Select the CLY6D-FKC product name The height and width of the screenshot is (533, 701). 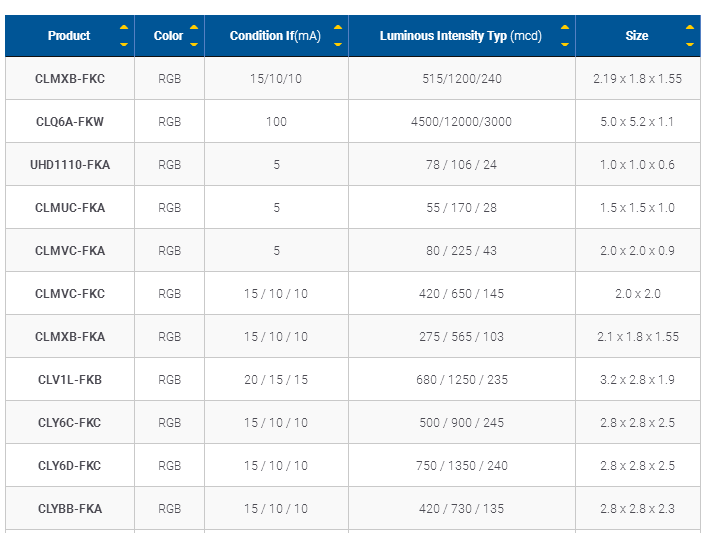[x=70, y=465]
